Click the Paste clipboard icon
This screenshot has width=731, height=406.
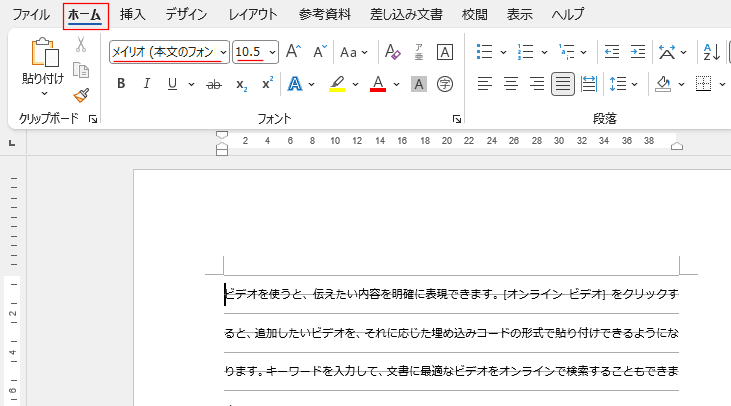pos(45,52)
